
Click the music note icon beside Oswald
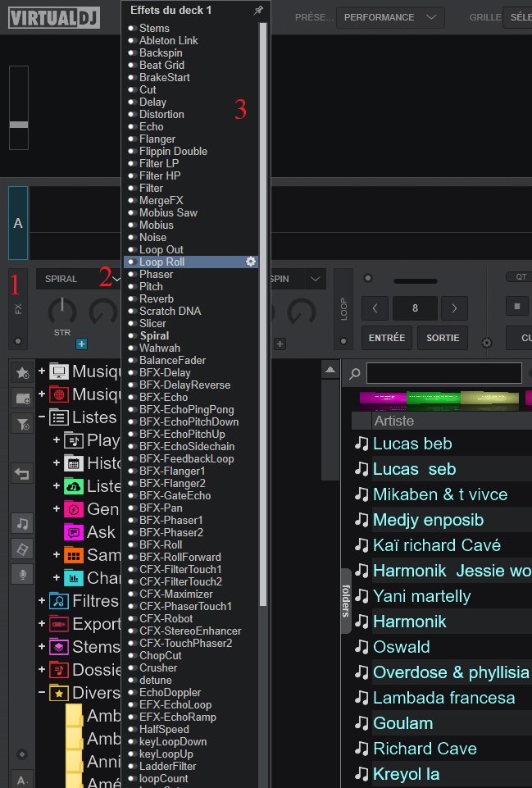(361, 647)
